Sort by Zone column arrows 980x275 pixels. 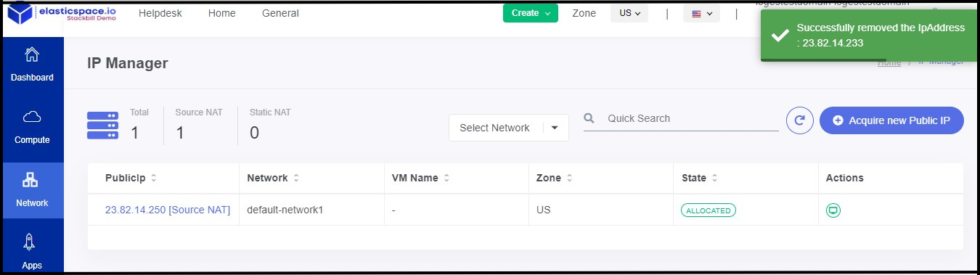(569, 178)
